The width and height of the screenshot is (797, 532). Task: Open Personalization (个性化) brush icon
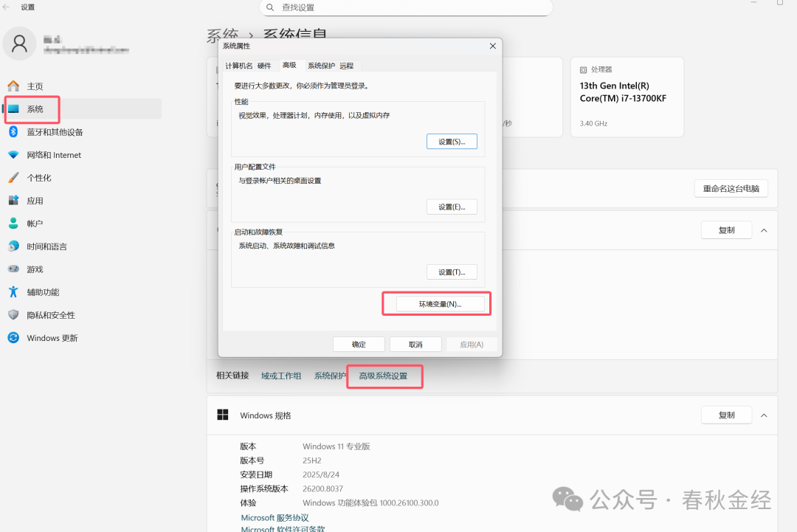(13, 178)
